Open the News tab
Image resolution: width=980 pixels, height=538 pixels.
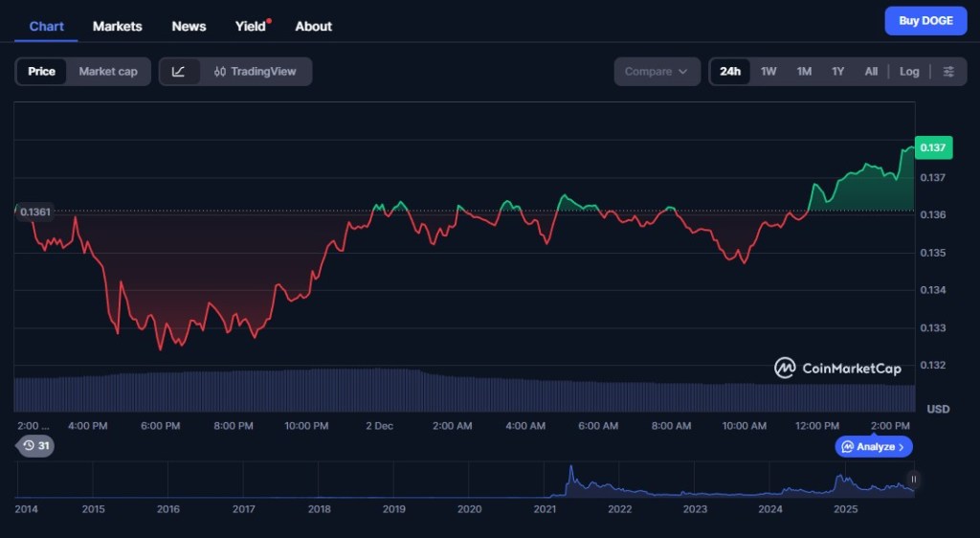(x=189, y=26)
